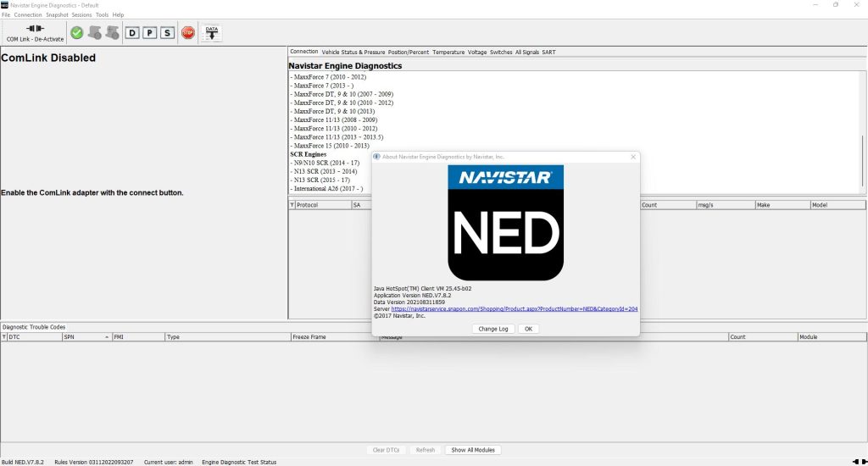Open the File menu
Screen dimensions: 868x466
pyautogui.click(x=6, y=15)
